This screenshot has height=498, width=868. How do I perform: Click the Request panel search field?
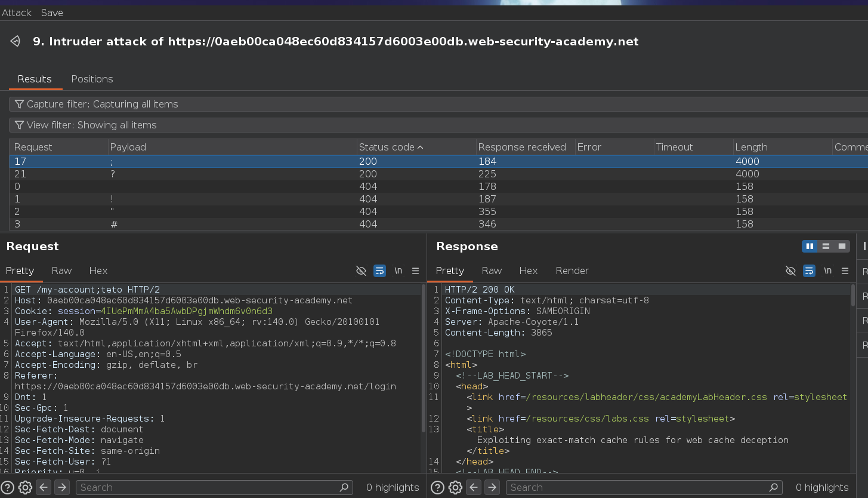pos(214,487)
